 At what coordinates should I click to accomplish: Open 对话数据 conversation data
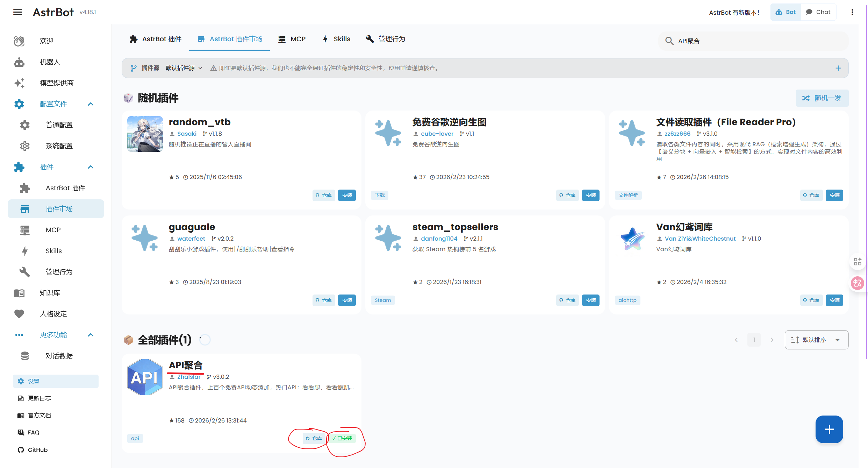tap(56, 356)
